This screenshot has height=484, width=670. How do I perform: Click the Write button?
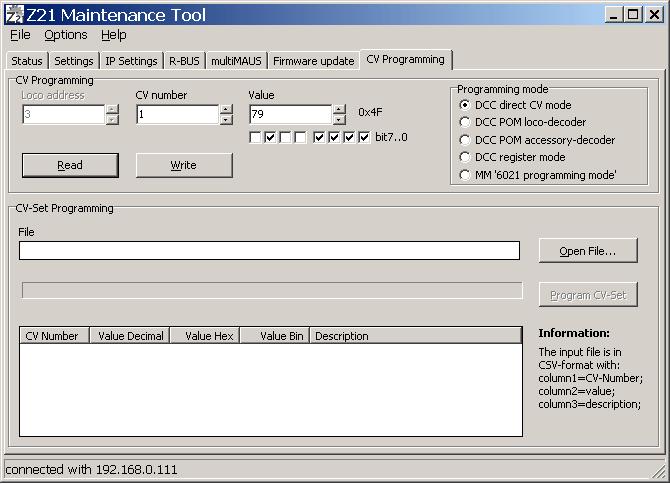click(x=184, y=165)
